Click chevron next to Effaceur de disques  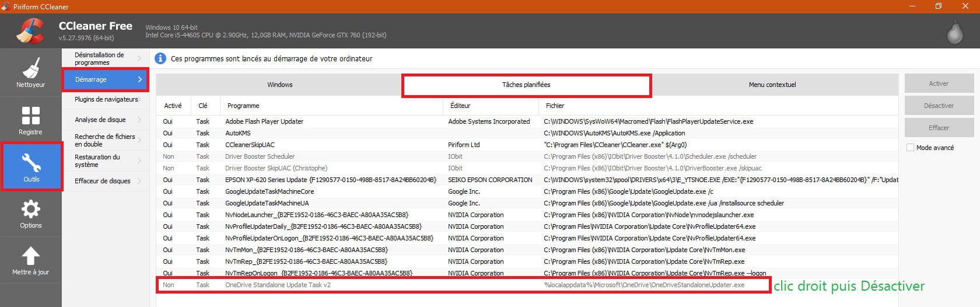point(139,181)
